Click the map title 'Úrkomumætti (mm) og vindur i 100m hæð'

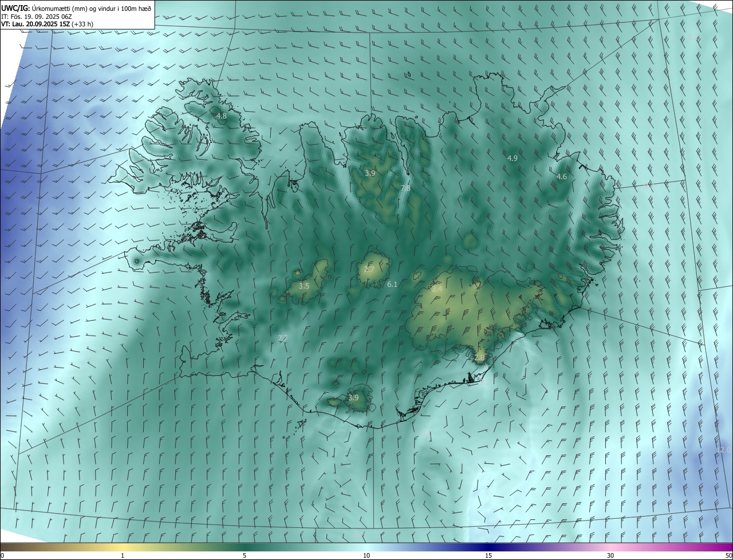click(x=92, y=8)
